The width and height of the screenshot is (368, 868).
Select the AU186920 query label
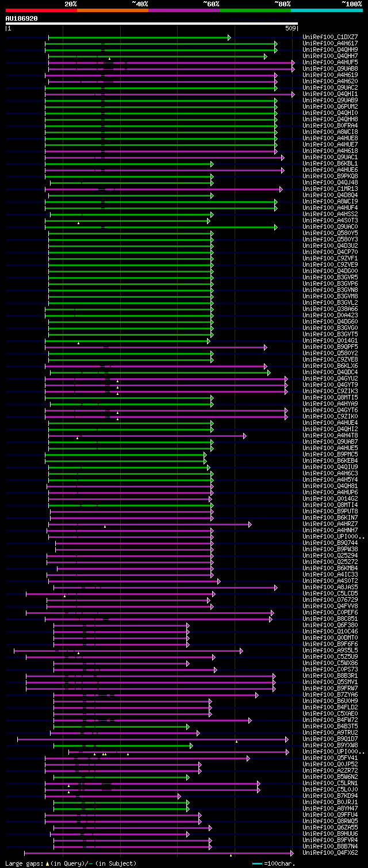22,18
